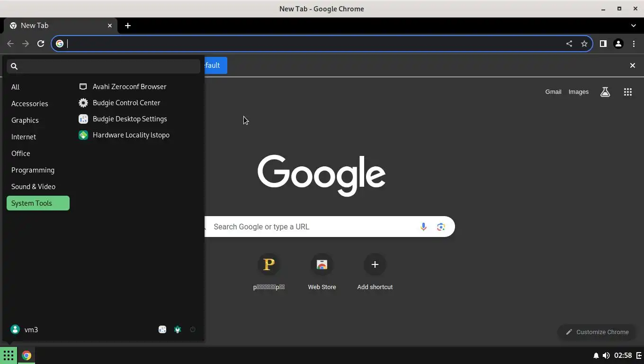Bookmark this tab with the star icon
This screenshot has width=644, height=364.
tap(584, 44)
